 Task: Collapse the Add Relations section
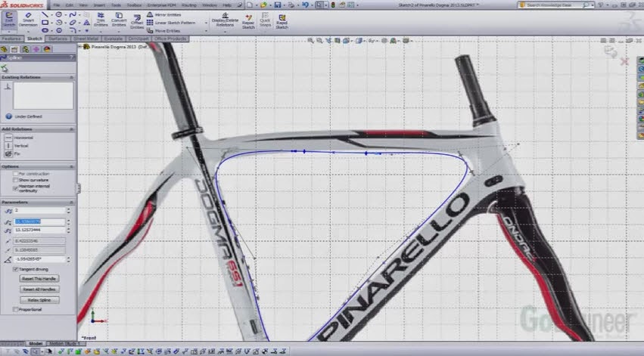click(x=71, y=129)
